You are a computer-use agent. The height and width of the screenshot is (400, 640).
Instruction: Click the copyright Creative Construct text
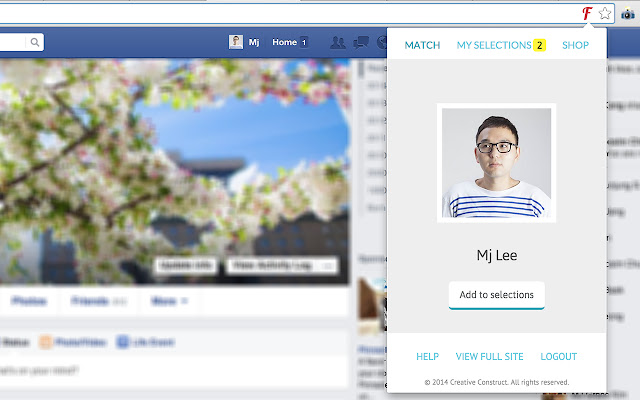point(497,382)
